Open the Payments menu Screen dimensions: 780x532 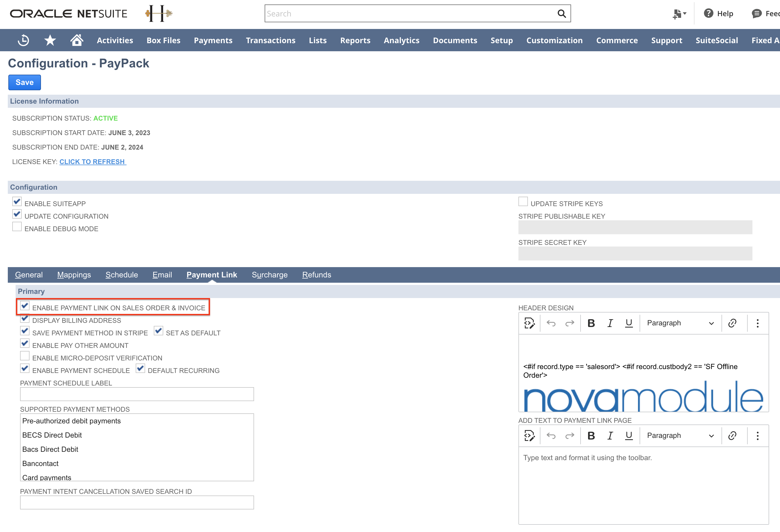coord(213,41)
